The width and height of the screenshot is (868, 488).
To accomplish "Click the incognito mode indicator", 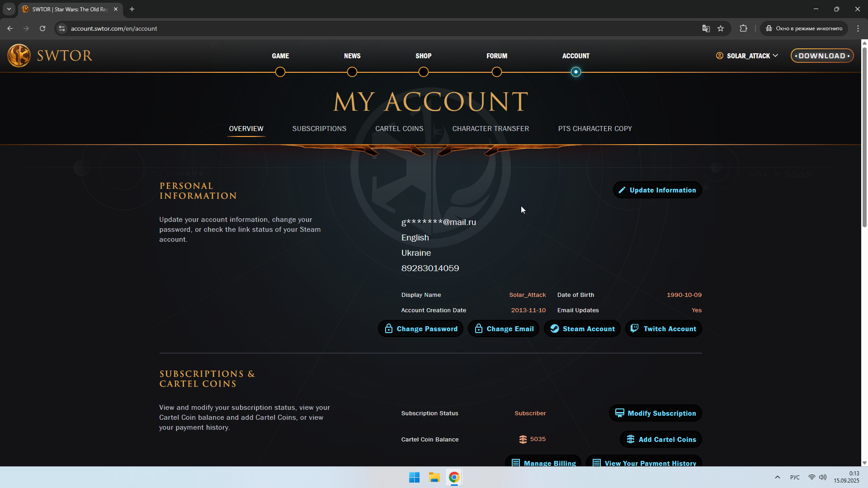I will (x=804, y=28).
